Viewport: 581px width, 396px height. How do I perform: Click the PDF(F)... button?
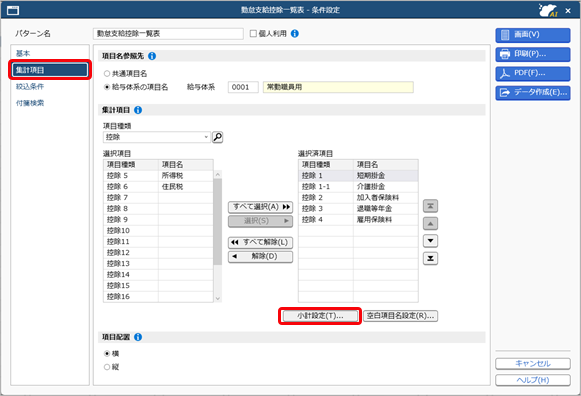click(533, 73)
